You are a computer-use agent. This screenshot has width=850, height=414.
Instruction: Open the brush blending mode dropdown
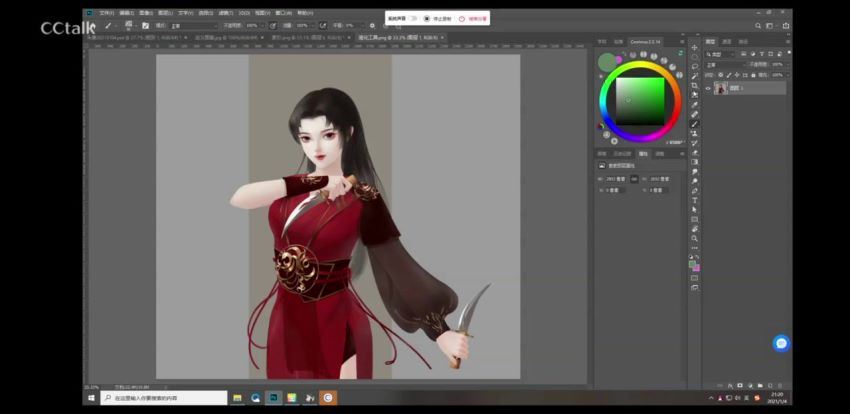[x=195, y=25]
